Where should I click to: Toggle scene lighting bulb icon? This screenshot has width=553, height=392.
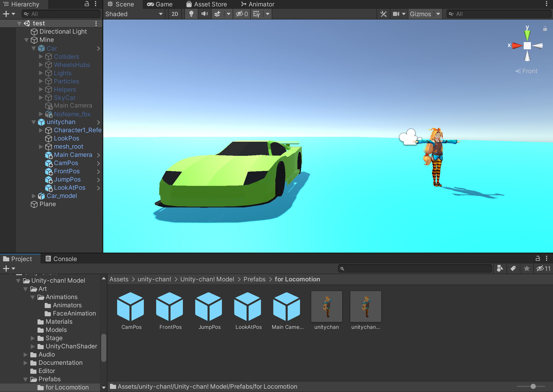click(x=191, y=14)
